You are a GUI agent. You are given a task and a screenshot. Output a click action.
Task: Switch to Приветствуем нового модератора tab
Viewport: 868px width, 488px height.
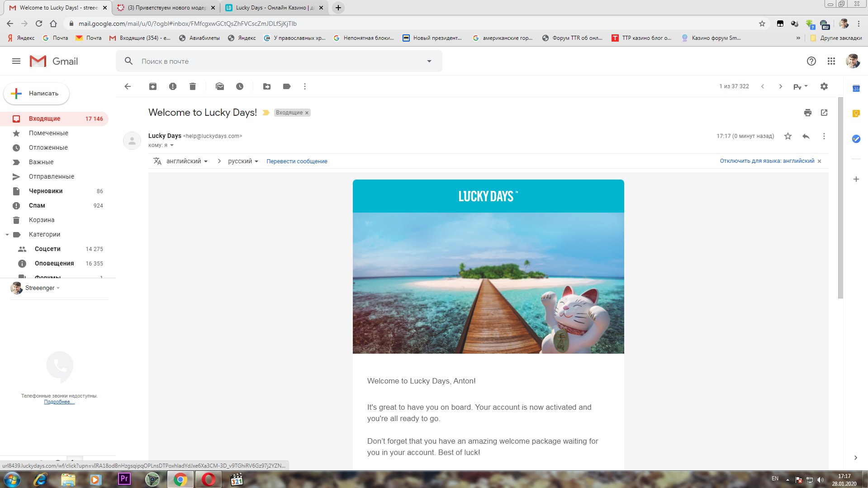coord(166,8)
